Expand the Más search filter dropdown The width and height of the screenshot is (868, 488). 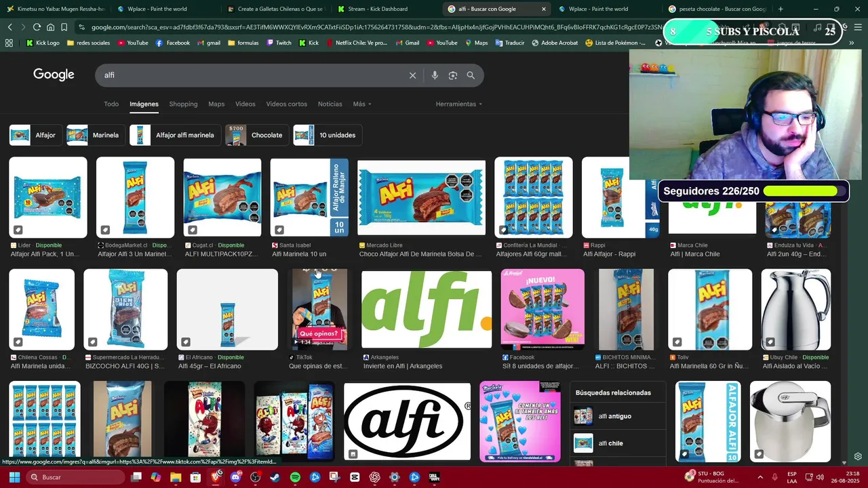[362, 104]
